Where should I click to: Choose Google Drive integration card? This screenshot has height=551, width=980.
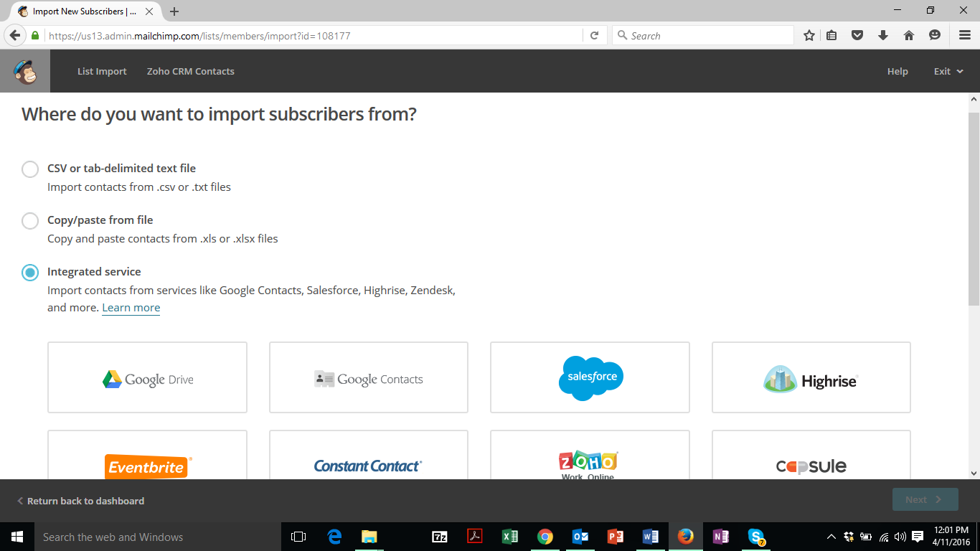147,377
